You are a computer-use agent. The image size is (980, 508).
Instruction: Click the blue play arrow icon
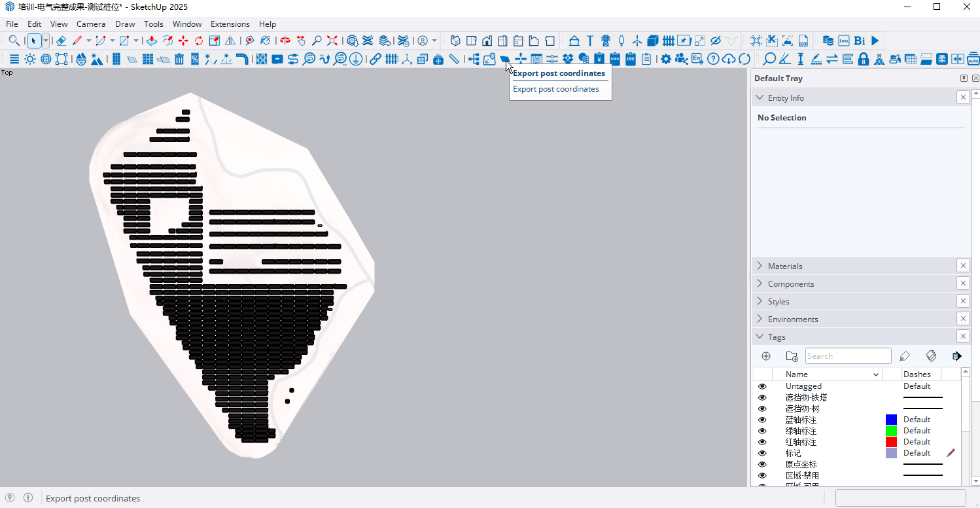coord(875,41)
